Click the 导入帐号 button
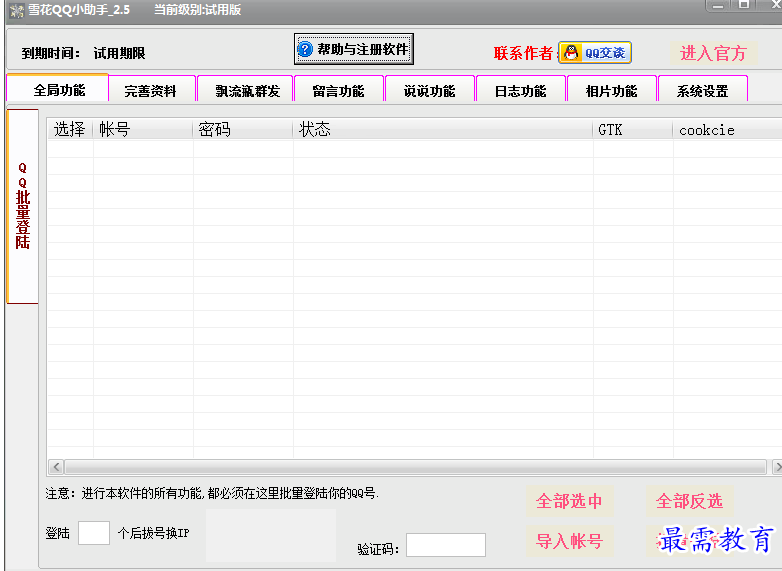The image size is (782, 571). [570, 541]
